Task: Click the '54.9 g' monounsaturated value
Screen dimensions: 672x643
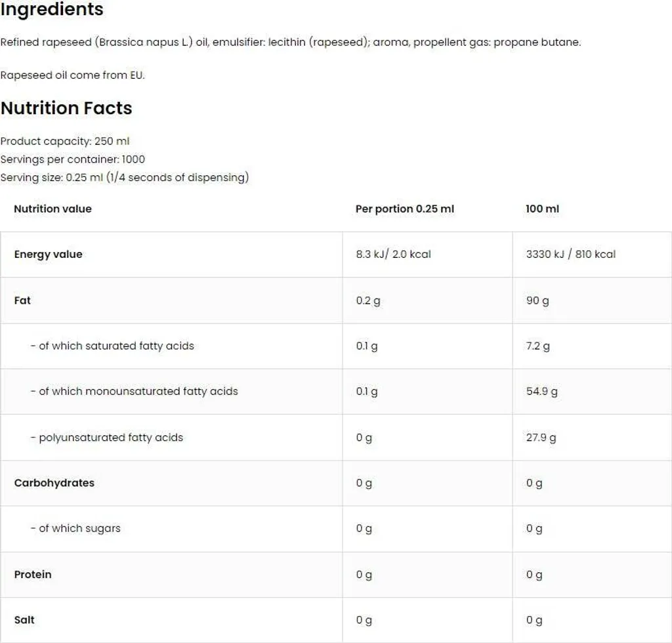Action: [x=541, y=391]
